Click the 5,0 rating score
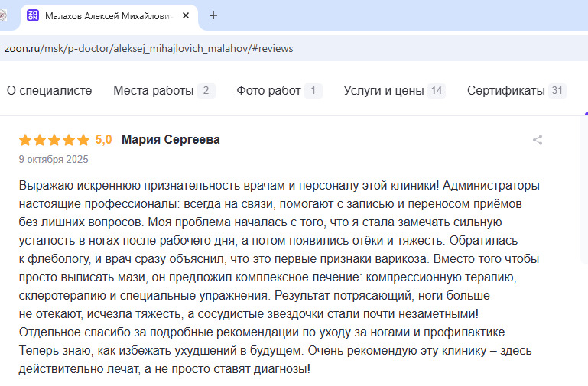Viewport: 588px width, 386px height. (x=103, y=139)
